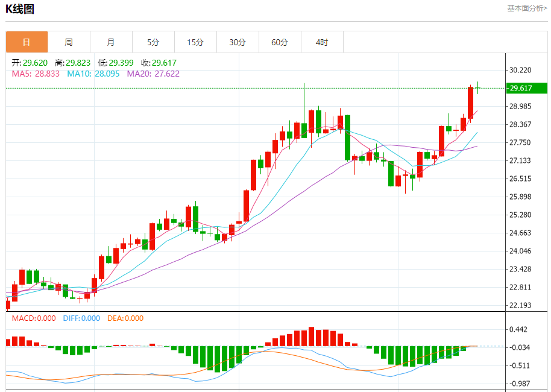Click the MACD:0.000 label
The image size is (551, 392).
click(34, 318)
